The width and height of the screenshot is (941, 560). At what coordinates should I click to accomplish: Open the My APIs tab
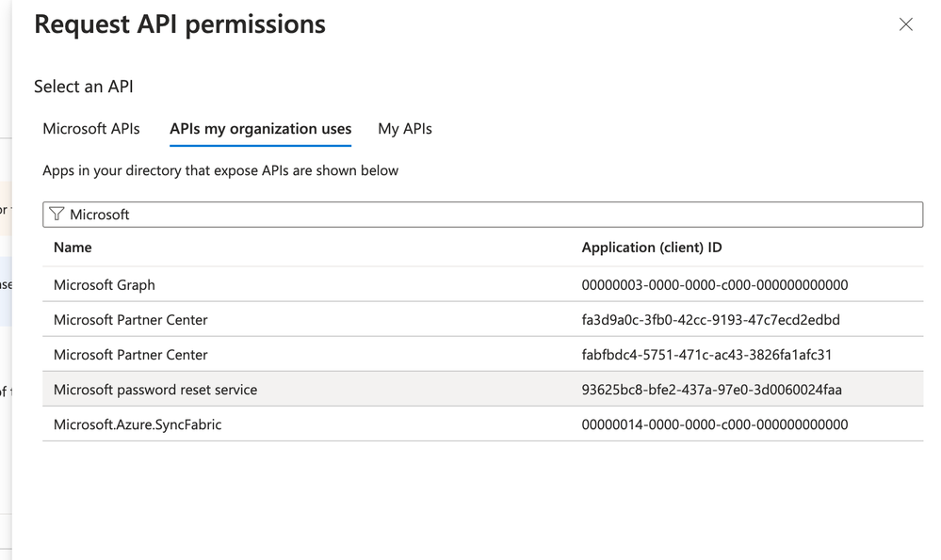[x=405, y=129]
